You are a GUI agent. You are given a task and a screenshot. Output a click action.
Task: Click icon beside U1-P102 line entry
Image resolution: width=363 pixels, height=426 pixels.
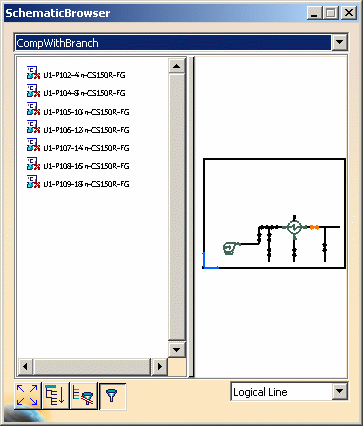pyautogui.click(x=33, y=73)
